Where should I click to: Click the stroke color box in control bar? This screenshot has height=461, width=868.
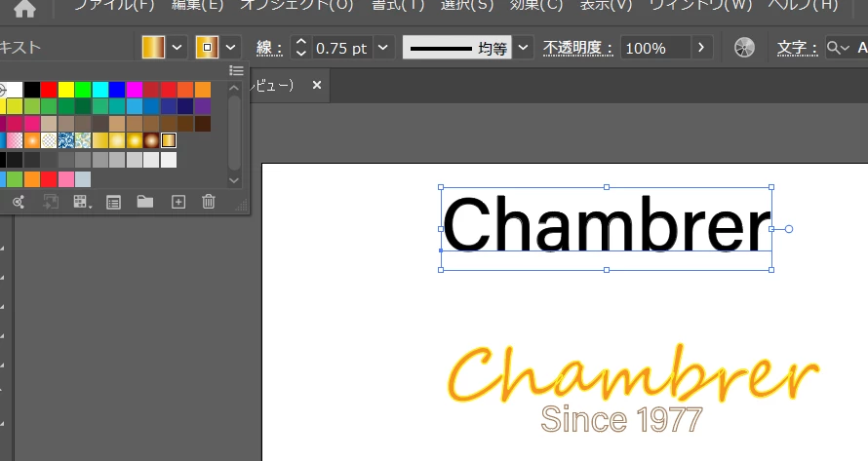pyautogui.click(x=207, y=48)
